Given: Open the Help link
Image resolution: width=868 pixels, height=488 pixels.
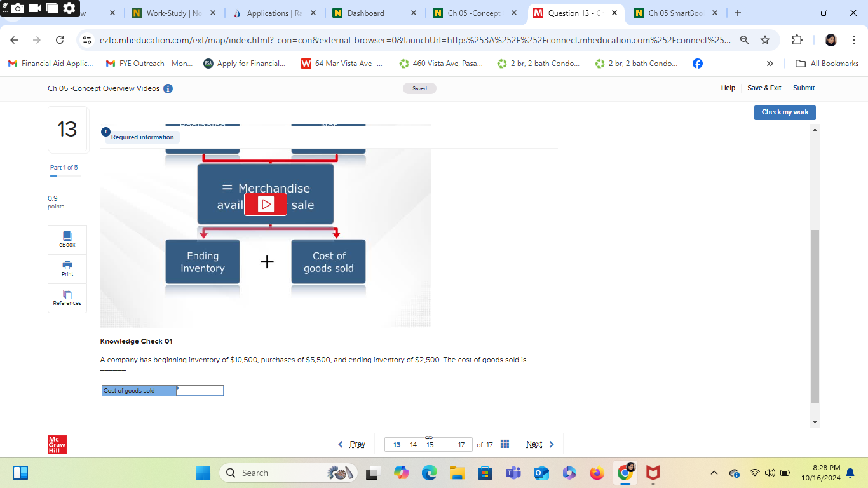Looking at the screenshot, I should pyautogui.click(x=728, y=88).
